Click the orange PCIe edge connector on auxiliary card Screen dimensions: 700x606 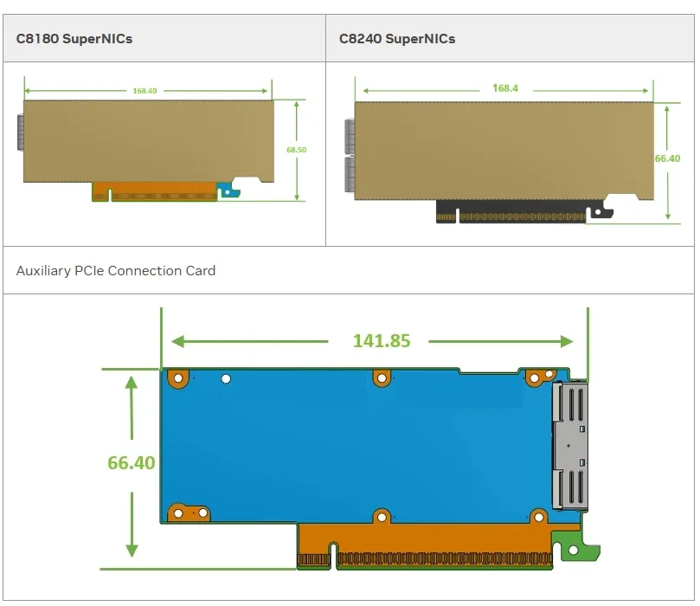[x=425, y=546]
